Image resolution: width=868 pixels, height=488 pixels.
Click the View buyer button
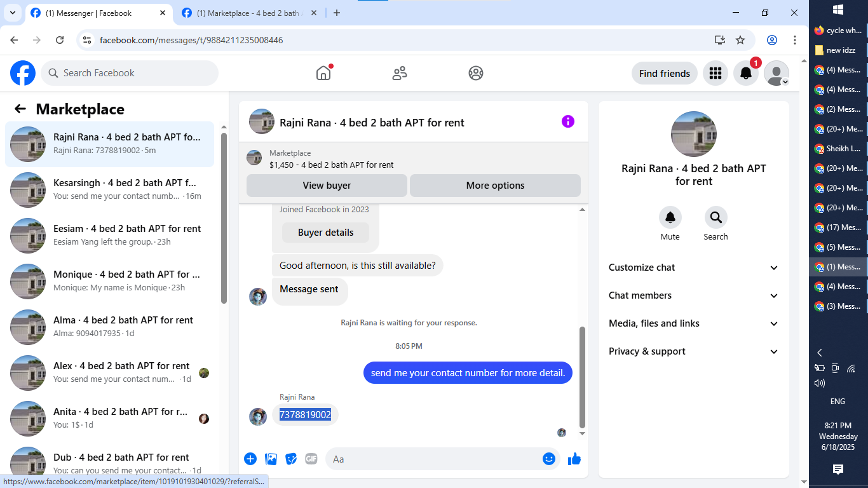pos(327,186)
